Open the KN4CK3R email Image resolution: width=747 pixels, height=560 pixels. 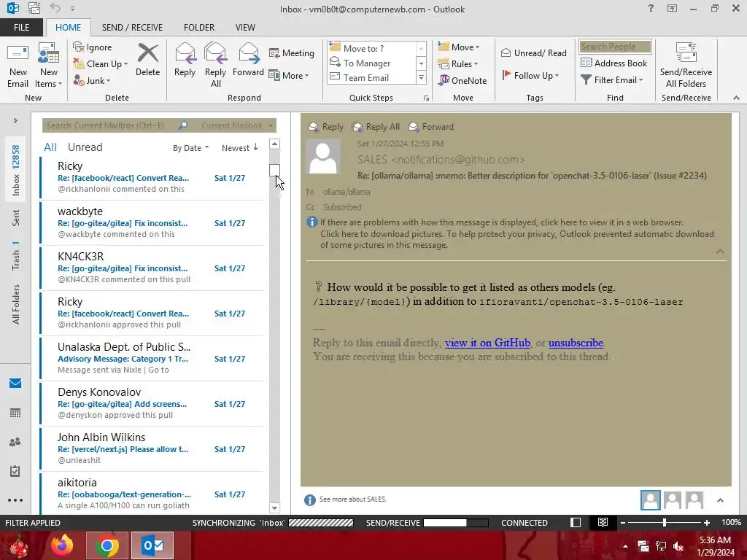tap(152, 268)
